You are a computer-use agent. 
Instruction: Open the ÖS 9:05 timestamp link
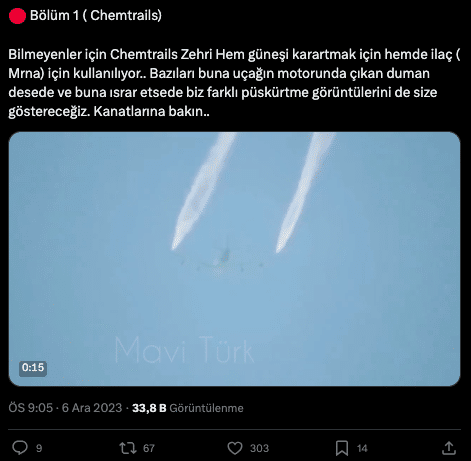click(x=31, y=408)
